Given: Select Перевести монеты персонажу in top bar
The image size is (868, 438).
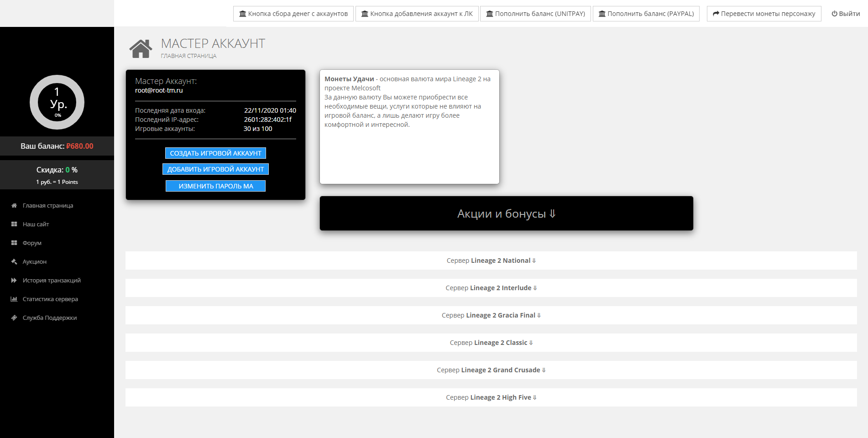Looking at the screenshot, I should tap(763, 14).
